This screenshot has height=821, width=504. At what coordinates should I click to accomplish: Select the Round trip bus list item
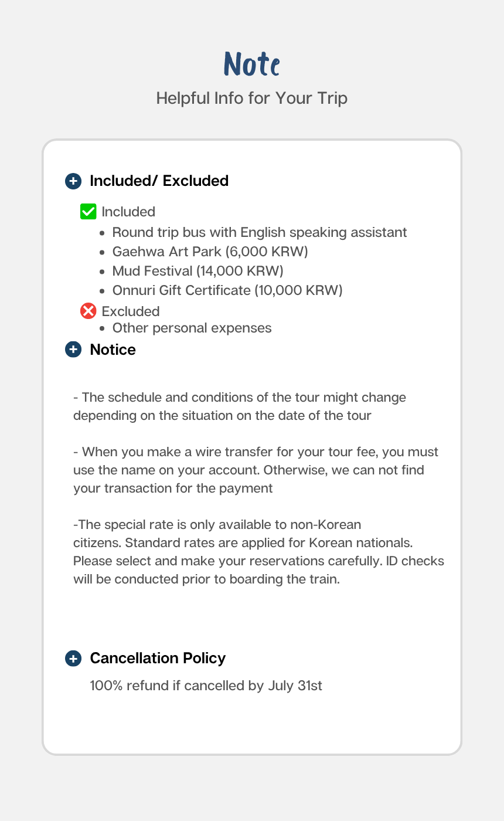pyautogui.click(x=259, y=232)
